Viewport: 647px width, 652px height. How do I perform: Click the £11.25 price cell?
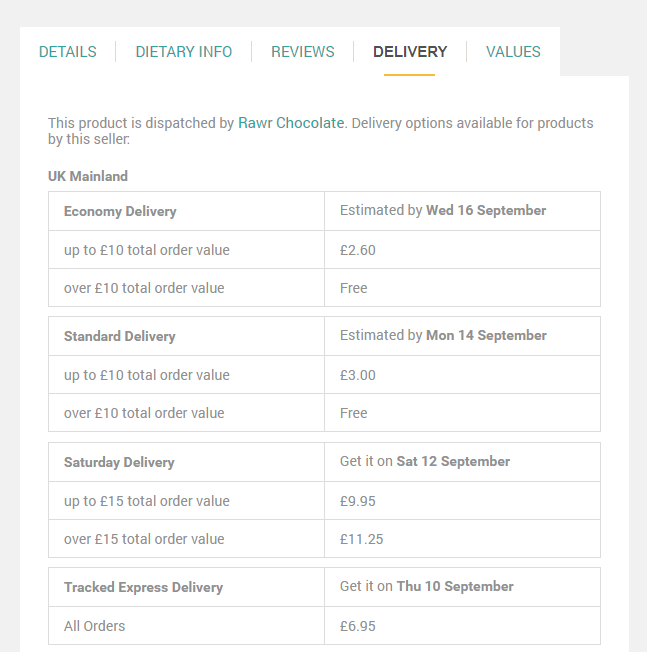(462, 539)
